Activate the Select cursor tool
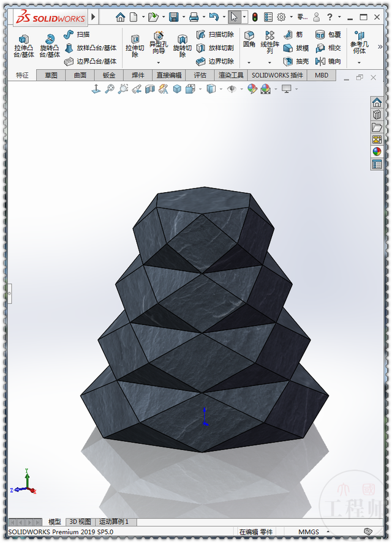Screen dimensions: 392x543 point(235,17)
